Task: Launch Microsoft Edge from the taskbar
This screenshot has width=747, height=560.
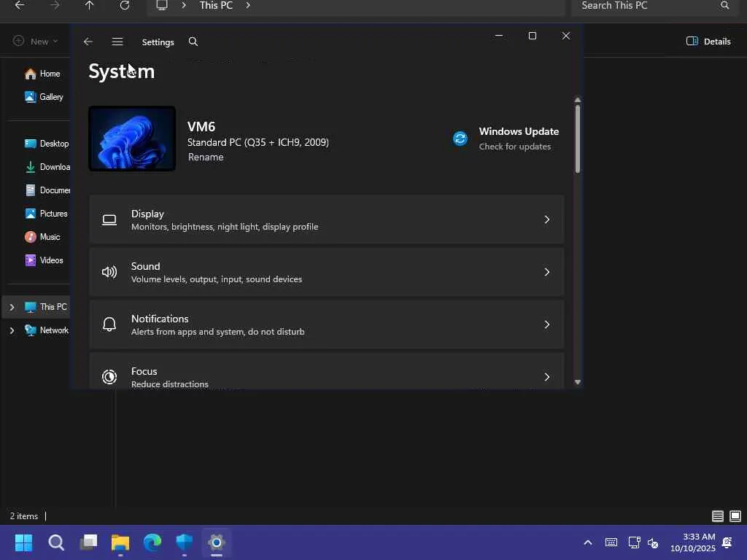Action: point(152,542)
